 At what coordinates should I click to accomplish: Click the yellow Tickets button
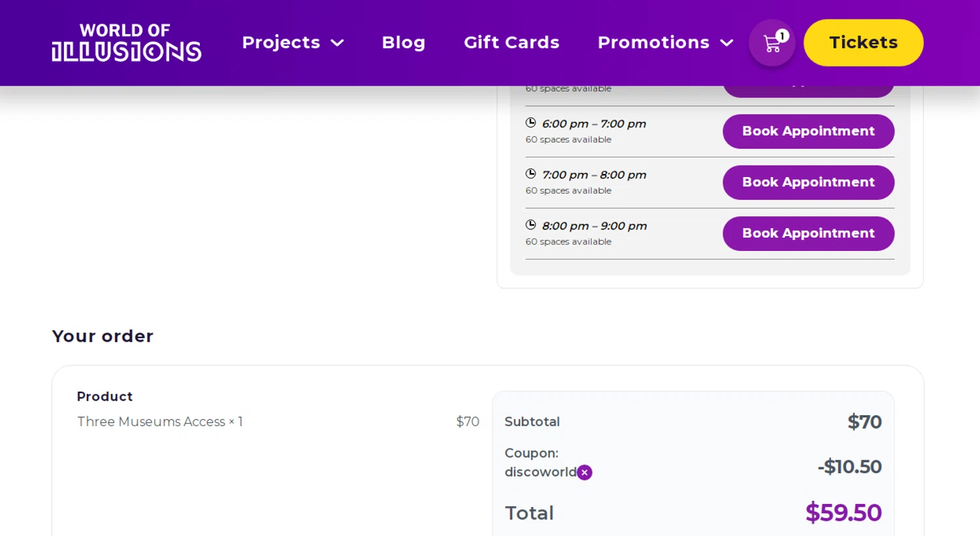(863, 42)
